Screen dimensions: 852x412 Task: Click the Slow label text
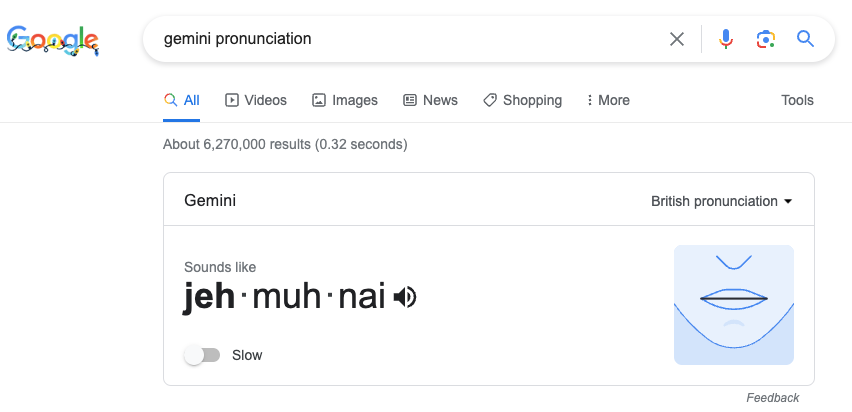coord(247,355)
